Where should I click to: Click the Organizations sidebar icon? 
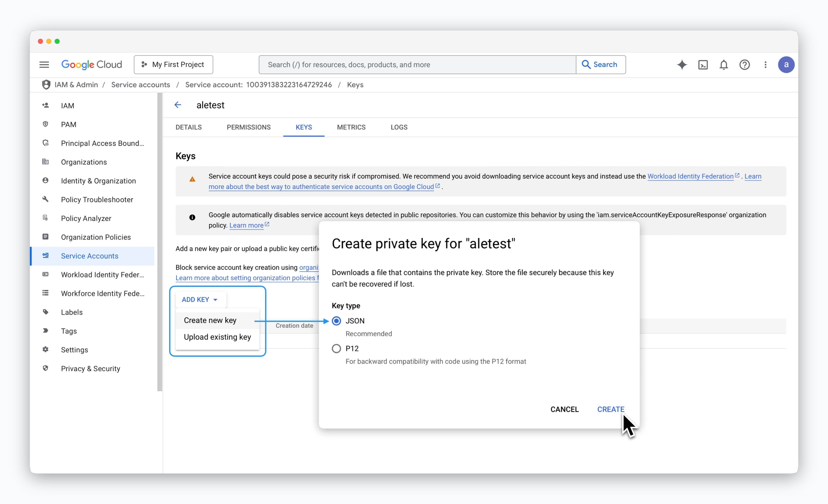point(45,162)
